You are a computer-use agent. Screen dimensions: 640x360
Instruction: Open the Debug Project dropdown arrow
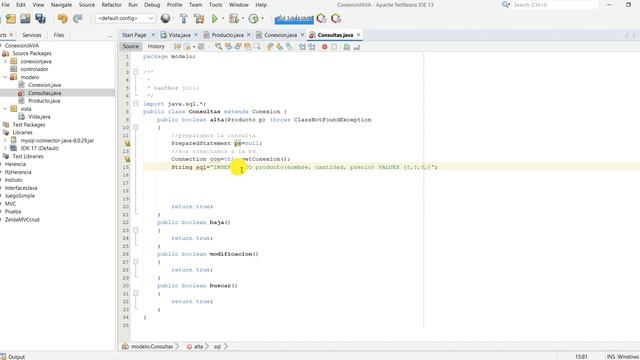(242, 19)
